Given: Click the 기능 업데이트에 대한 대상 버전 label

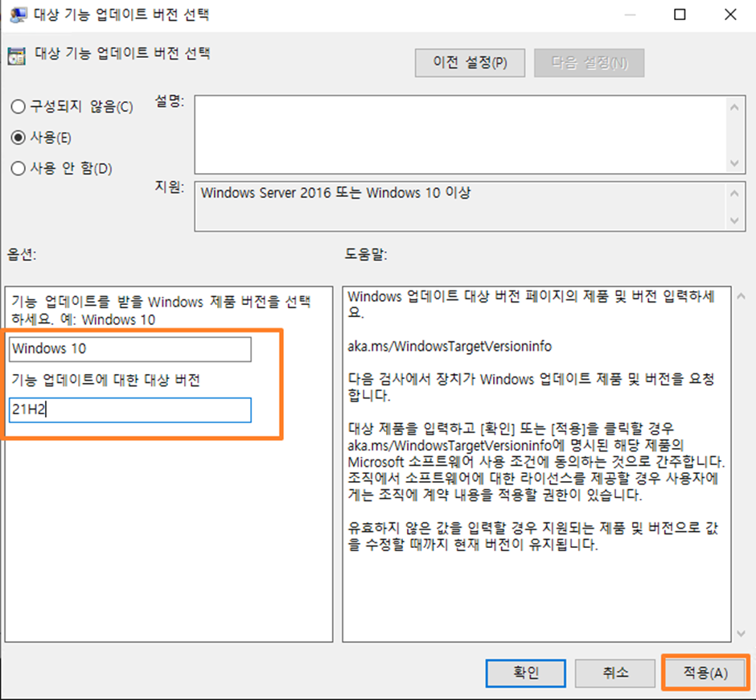Looking at the screenshot, I should point(105,380).
